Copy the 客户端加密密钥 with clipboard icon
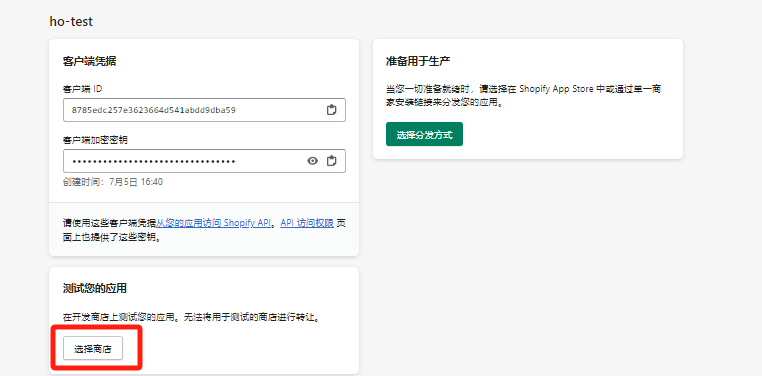The height and width of the screenshot is (376, 762). click(331, 161)
